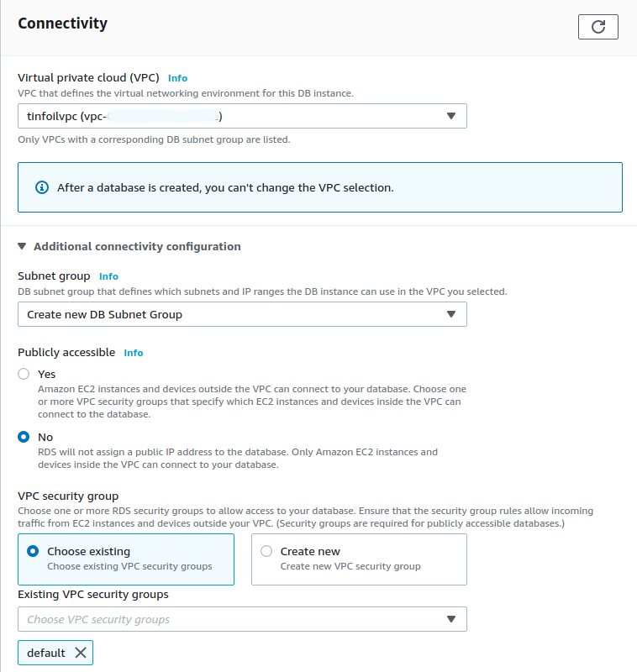Remove the default security group tag
The image size is (637, 672).
tap(81, 653)
